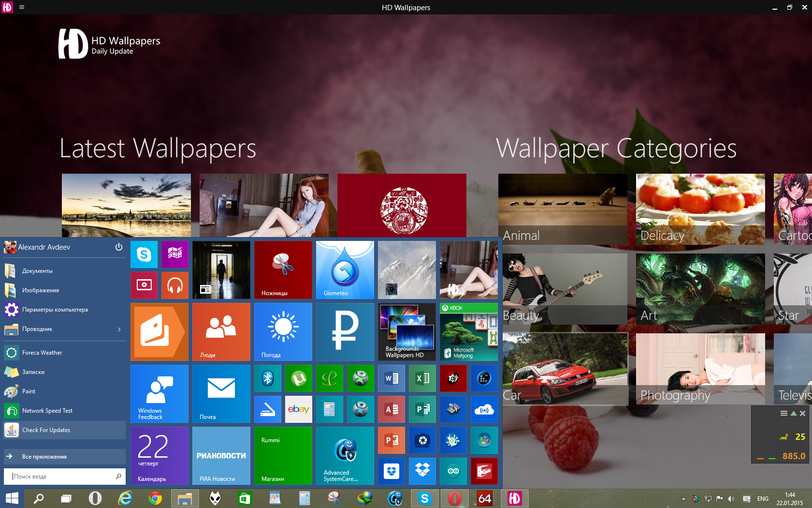Launch Foreca Weather from Start list
The image size is (812, 508).
[x=65, y=353]
